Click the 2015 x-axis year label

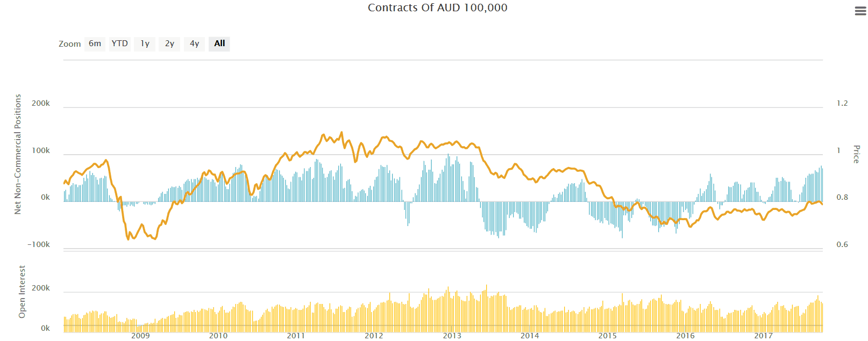[608, 336]
